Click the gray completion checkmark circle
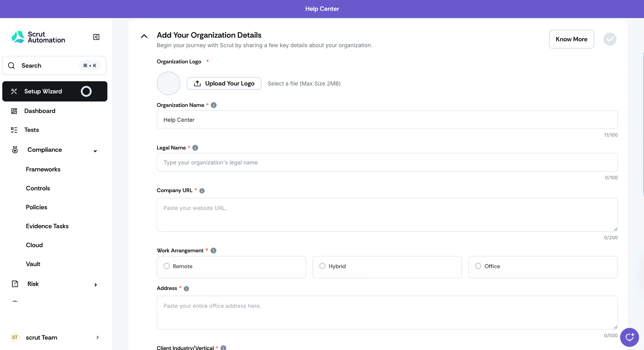This screenshot has height=350, width=644. point(610,39)
